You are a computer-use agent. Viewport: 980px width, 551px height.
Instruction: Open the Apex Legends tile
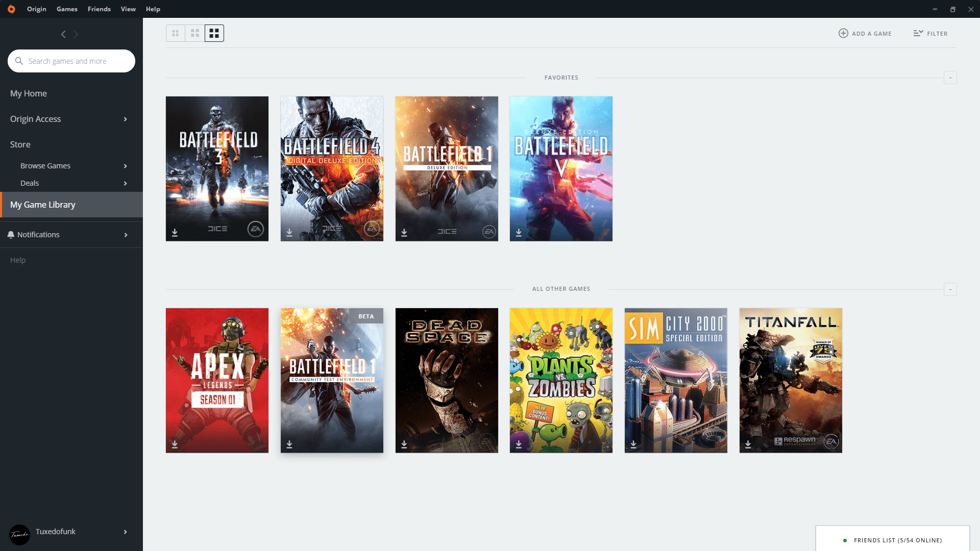pyautogui.click(x=217, y=381)
